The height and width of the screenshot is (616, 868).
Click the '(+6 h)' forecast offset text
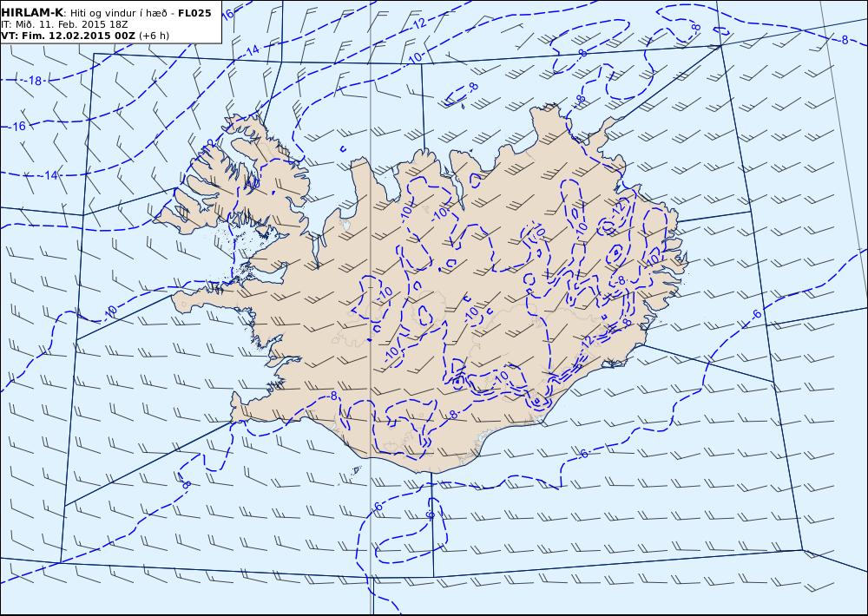(x=154, y=36)
